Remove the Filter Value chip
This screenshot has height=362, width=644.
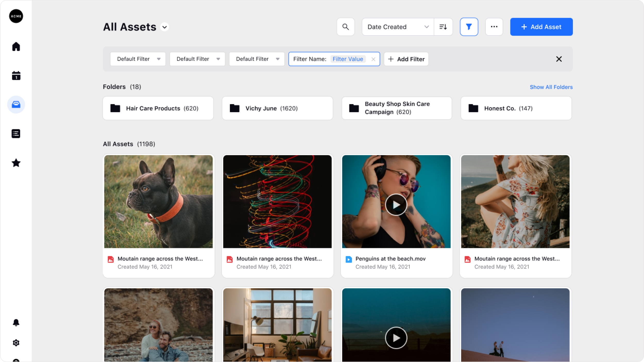pos(373,59)
